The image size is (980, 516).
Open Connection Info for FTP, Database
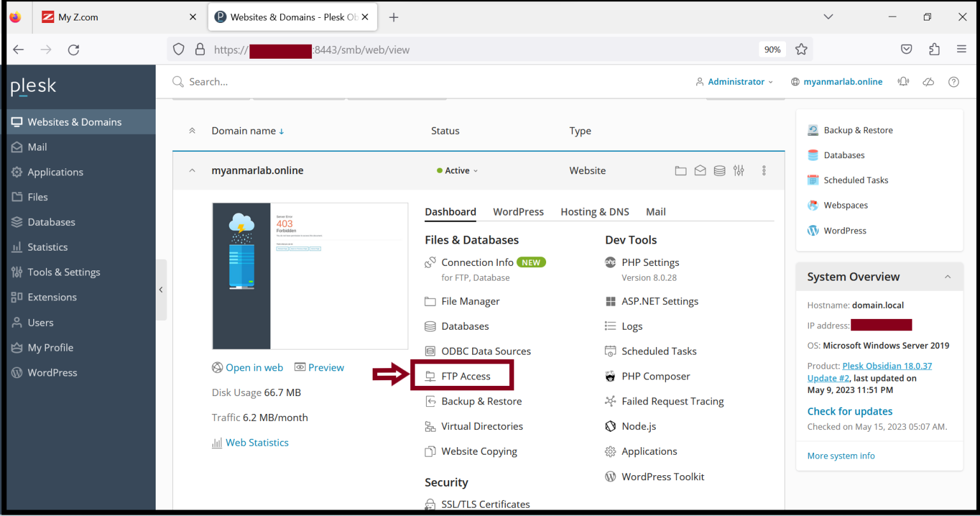477,262
